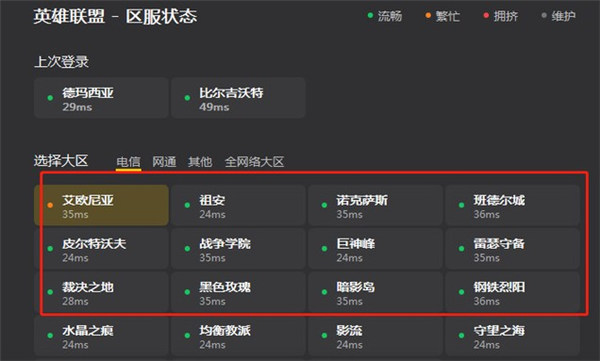Click the green status dot of 班德尔城
Screen dimensions: 600x361
pos(461,205)
